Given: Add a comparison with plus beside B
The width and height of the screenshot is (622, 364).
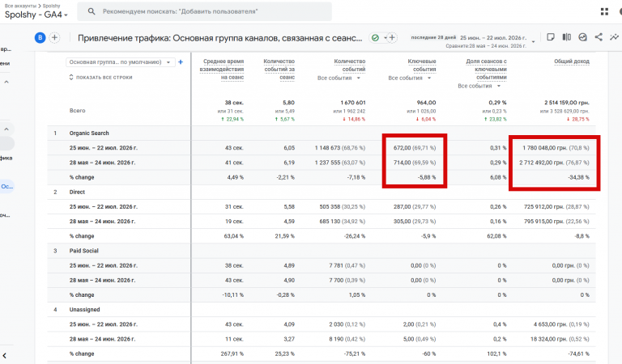Looking at the screenshot, I should (x=55, y=38).
